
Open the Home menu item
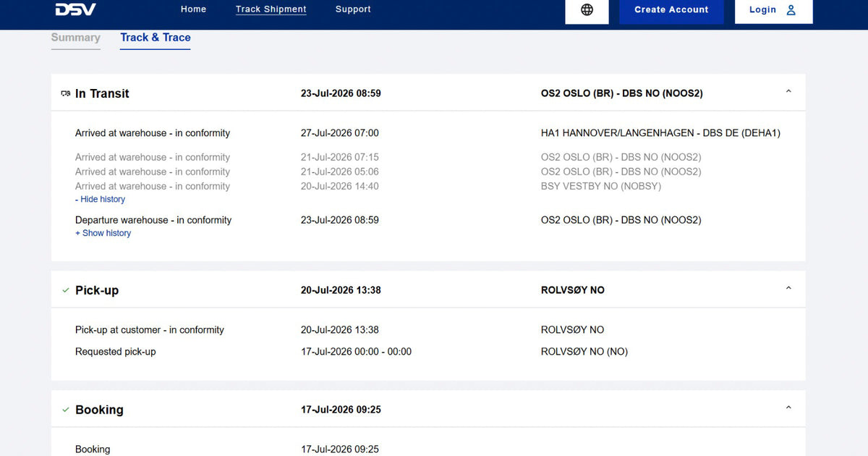coord(193,9)
